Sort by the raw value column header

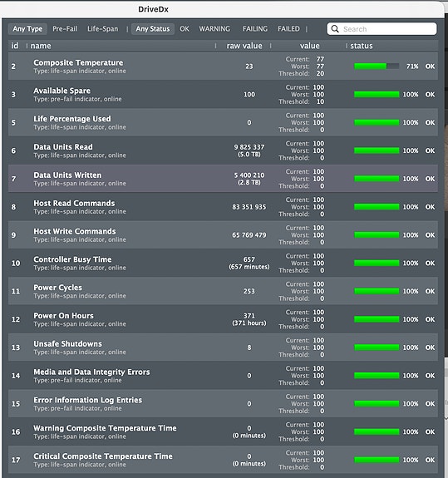(244, 46)
